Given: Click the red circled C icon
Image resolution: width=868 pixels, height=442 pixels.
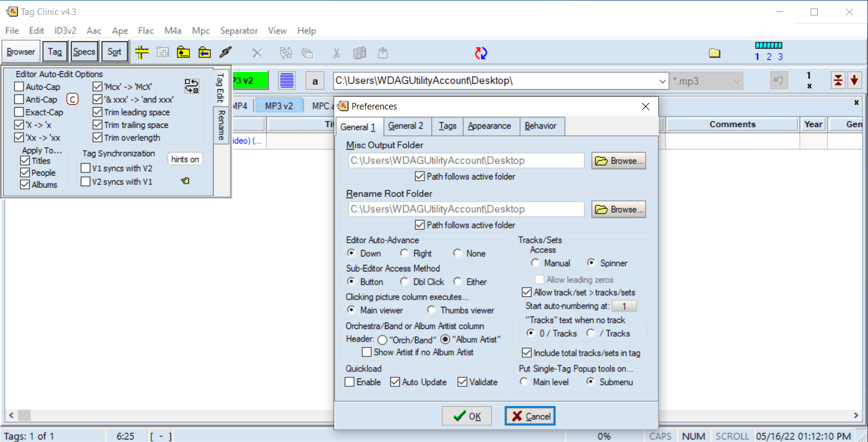Looking at the screenshot, I should pos(72,99).
